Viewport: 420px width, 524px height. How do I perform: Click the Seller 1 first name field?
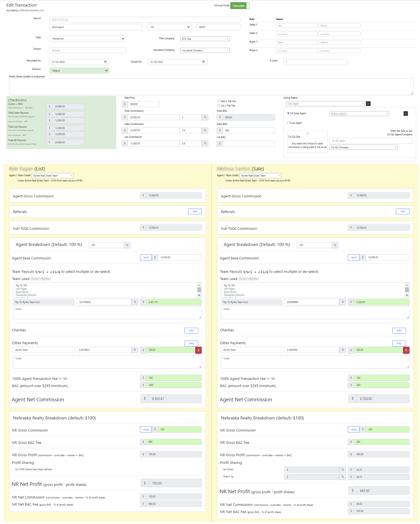tap(297, 26)
